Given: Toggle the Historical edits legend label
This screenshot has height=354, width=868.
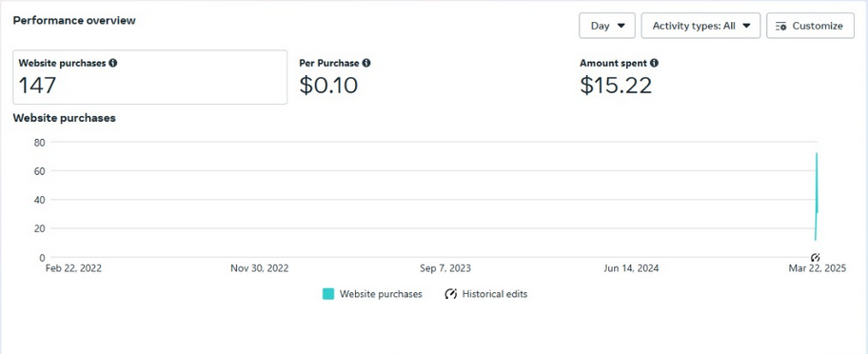Looking at the screenshot, I should pyautogui.click(x=495, y=294).
